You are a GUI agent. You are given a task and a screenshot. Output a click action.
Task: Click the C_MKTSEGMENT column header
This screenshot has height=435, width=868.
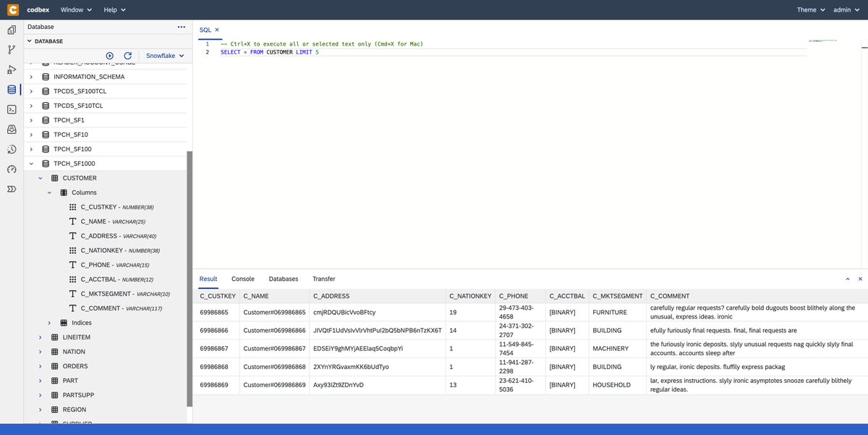618,296
